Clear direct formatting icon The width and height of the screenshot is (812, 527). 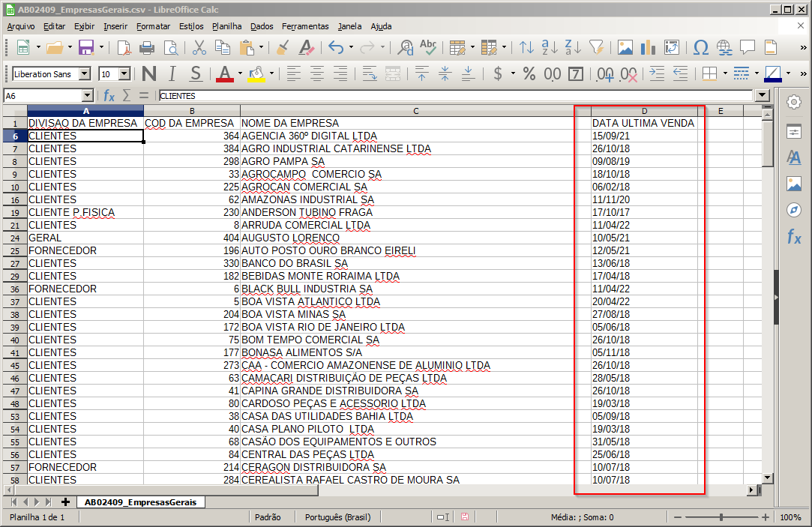pyautogui.click(x=307, y=48)
